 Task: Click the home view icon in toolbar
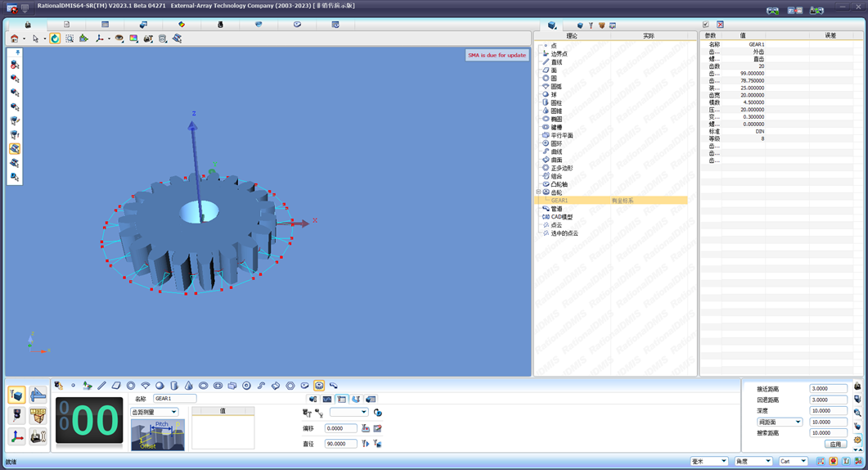click(14, 38)
